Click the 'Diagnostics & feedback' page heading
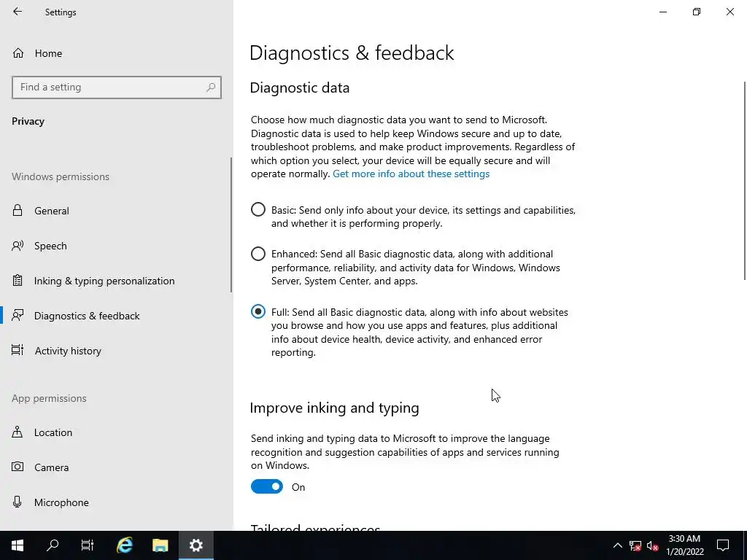 352,52
